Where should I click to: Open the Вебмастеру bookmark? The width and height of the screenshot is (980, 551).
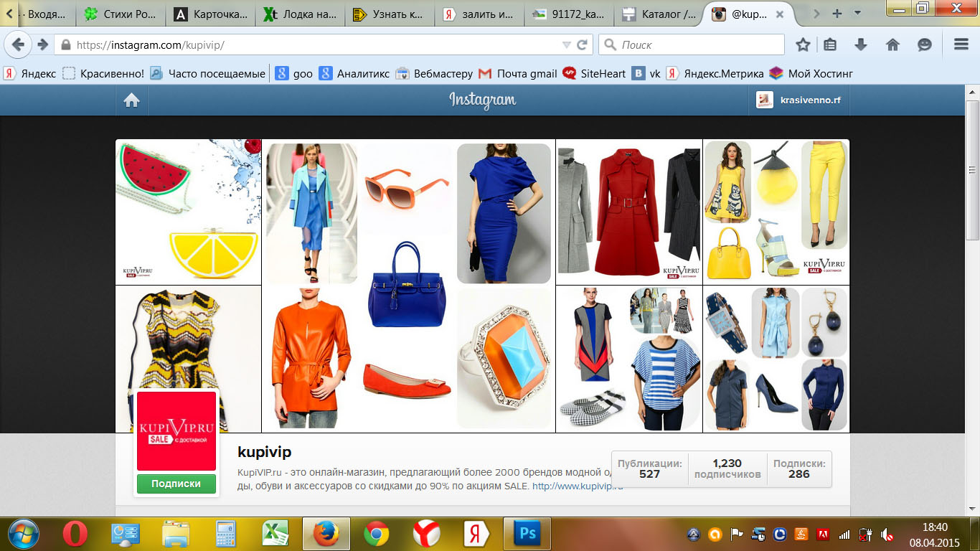tap(434, 73)
